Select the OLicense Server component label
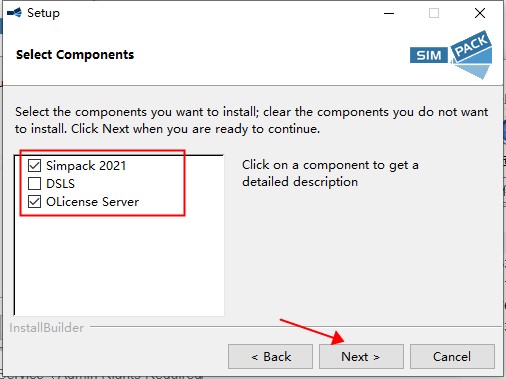 tap(92, 202)
